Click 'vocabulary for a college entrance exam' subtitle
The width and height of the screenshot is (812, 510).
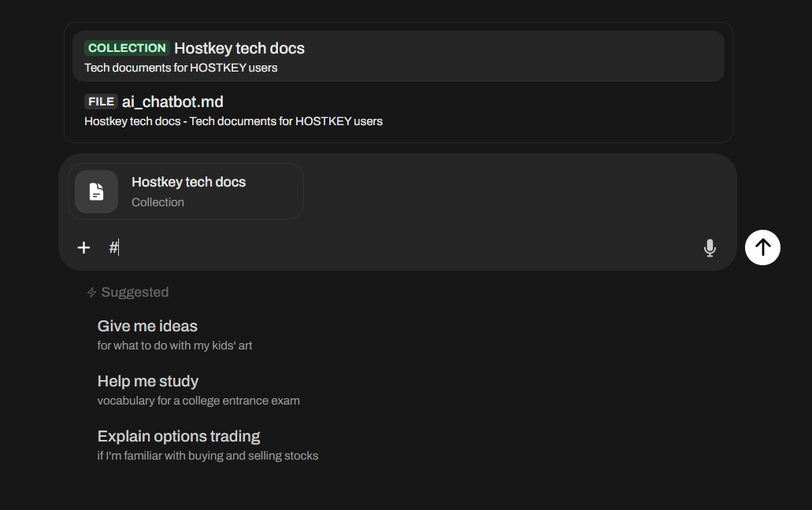(198, 401)
